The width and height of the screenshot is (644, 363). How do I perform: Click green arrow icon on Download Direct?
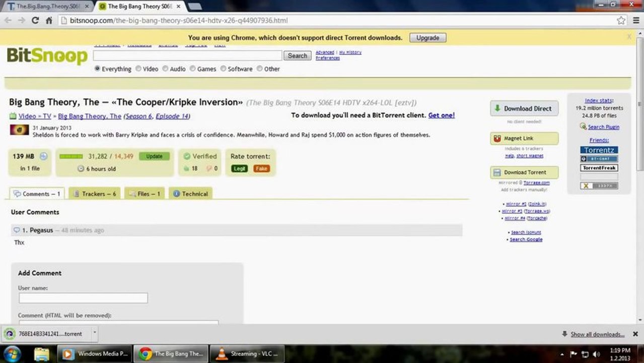(497, 108)
